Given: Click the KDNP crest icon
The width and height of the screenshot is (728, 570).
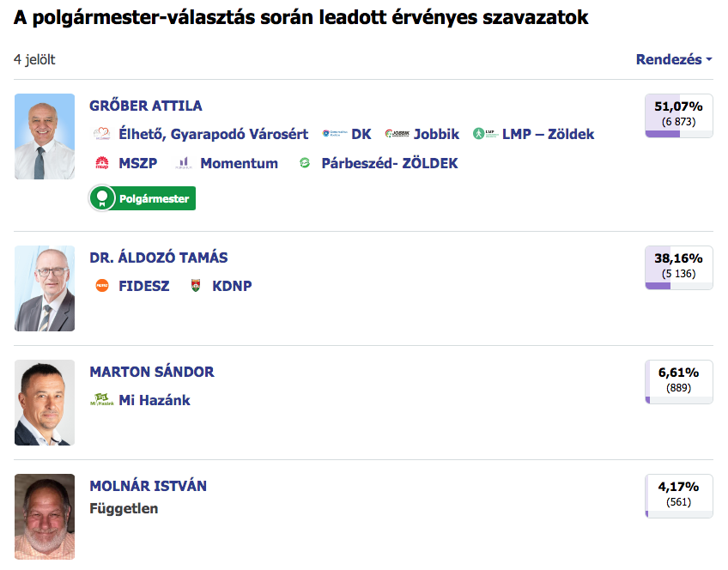Looking at the screenshot, I should 196,286.
